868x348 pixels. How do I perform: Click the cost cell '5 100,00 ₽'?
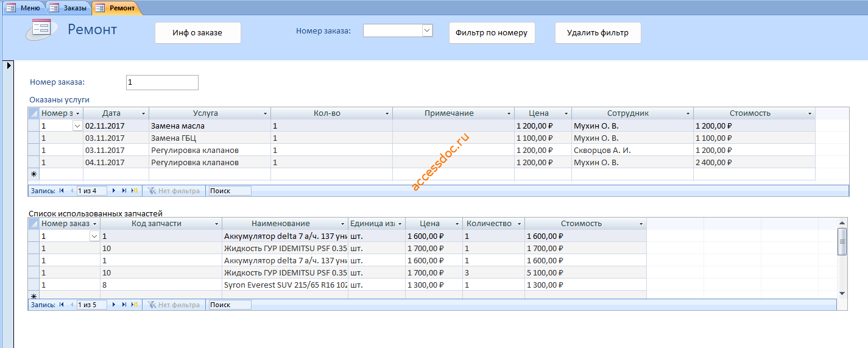[585, 273]
